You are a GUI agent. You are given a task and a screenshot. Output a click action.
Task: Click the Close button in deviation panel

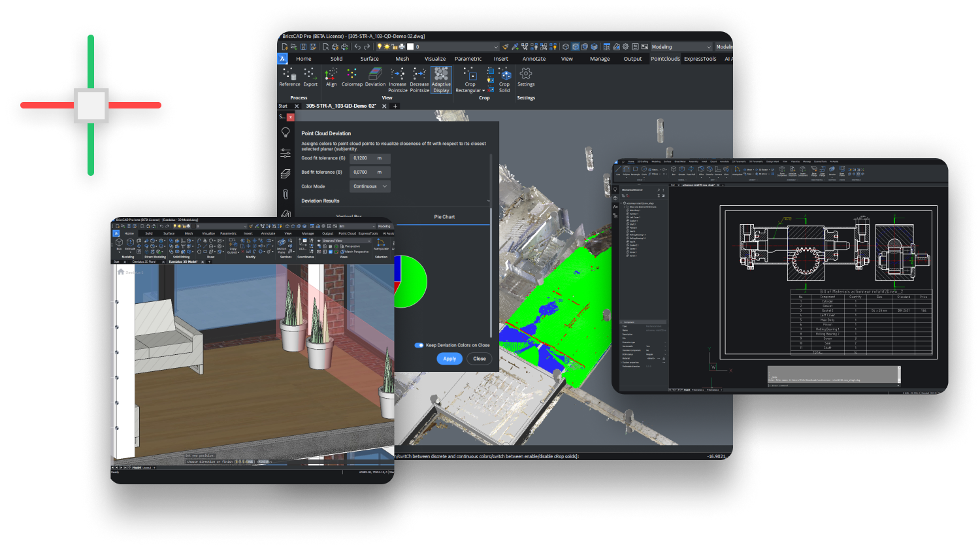pos(480,358)
